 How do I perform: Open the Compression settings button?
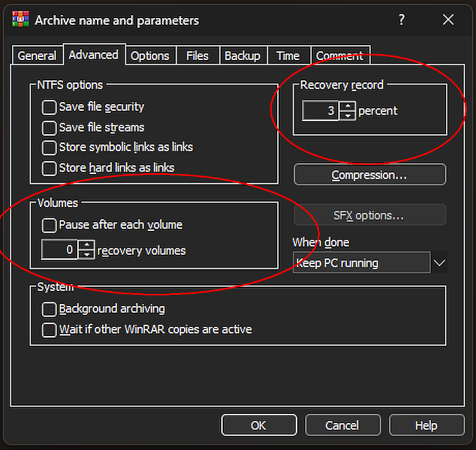click(370, 175)
